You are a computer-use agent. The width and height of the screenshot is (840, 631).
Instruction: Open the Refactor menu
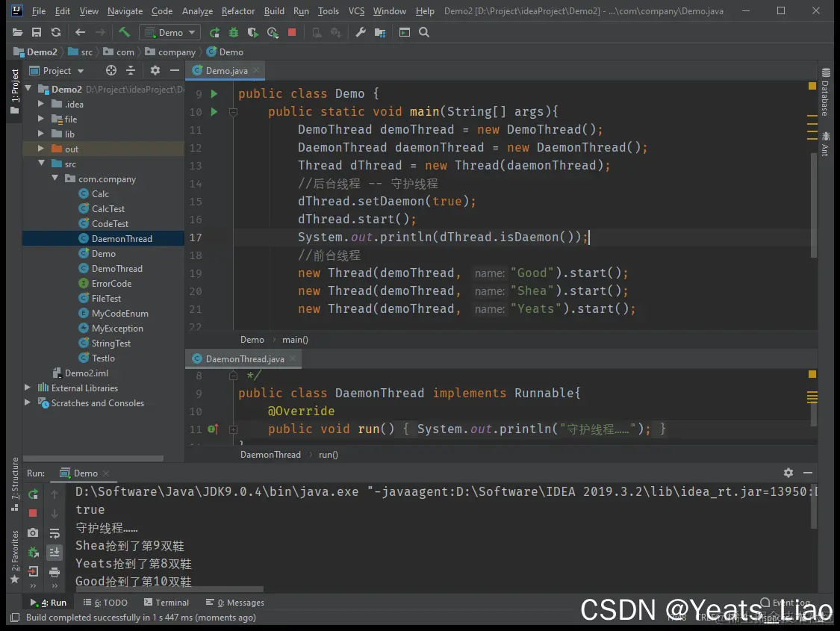238,10
